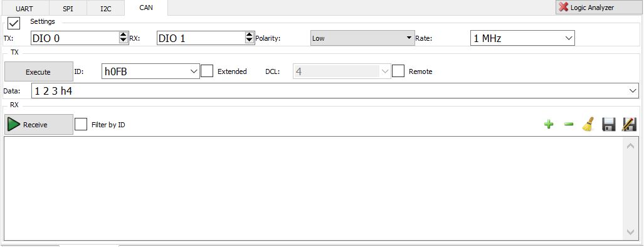Decrement the TX DIO 0 spinner
This screenshot has width=644, height=247.
tap(123, 41)
